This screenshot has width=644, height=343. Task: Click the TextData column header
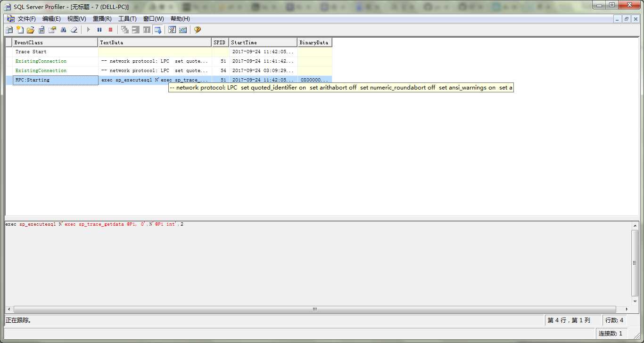point(155,42)
